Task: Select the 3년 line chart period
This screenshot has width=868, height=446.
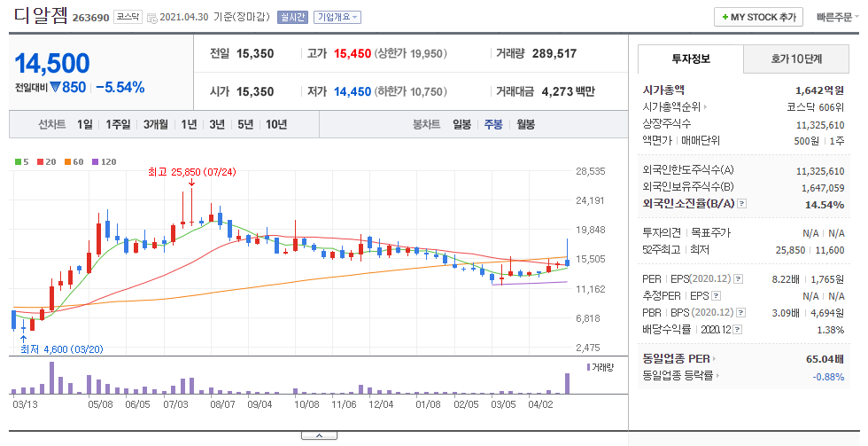Action: pyautogui.click(x=217, y=125)
